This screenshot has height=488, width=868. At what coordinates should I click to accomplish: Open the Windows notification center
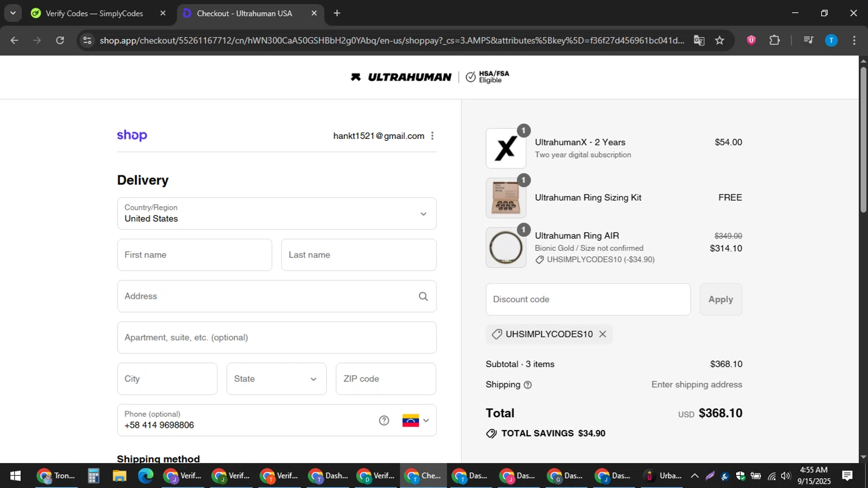847,476
